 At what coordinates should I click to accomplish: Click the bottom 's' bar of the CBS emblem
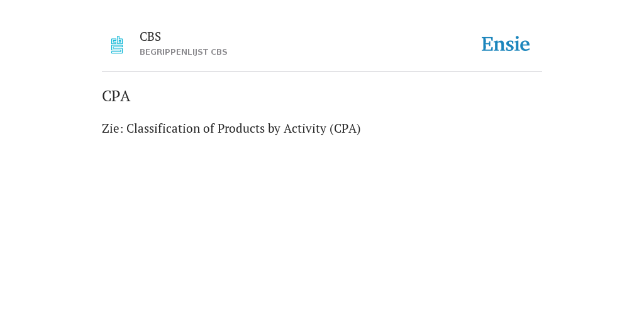pos(117,49)
